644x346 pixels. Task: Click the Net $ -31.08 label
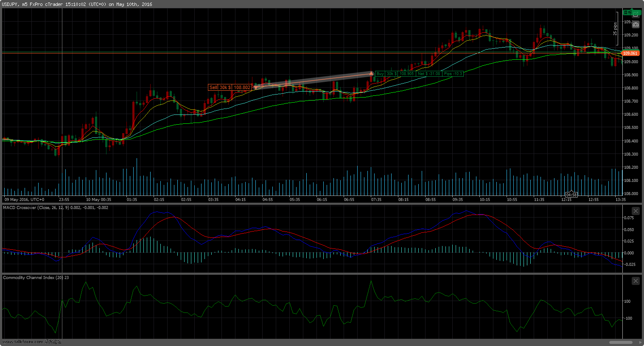[428, 74]
